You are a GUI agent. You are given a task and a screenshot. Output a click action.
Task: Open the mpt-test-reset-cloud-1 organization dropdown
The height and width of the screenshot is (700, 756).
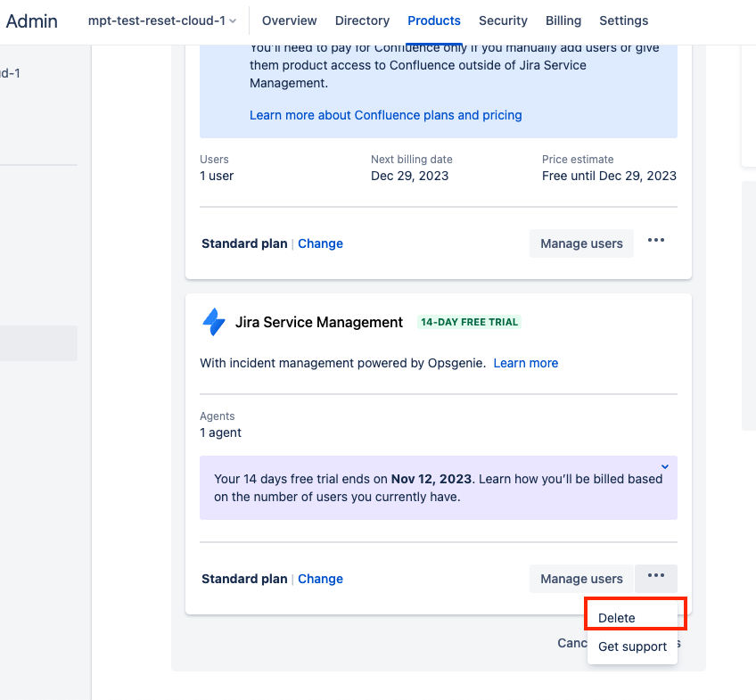(x=162, y=21)
